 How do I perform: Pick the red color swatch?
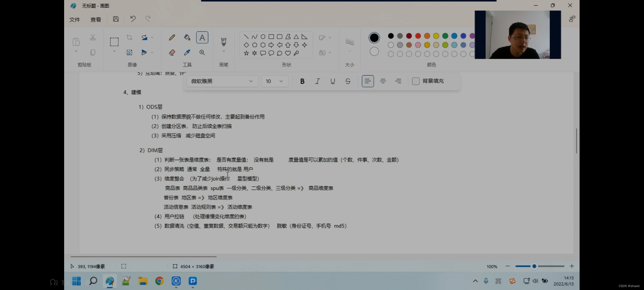point(418,36)
